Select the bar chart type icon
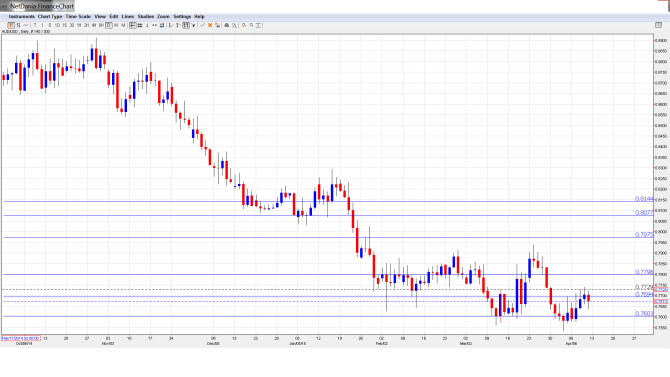Image resolution: width=670 pixels, height=377 pixels. [x=18, y=26]
